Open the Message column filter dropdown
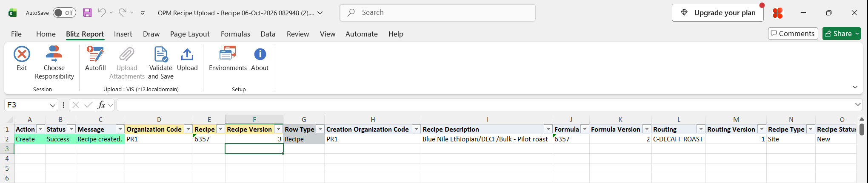868x183 pixels. coord(120,129)
